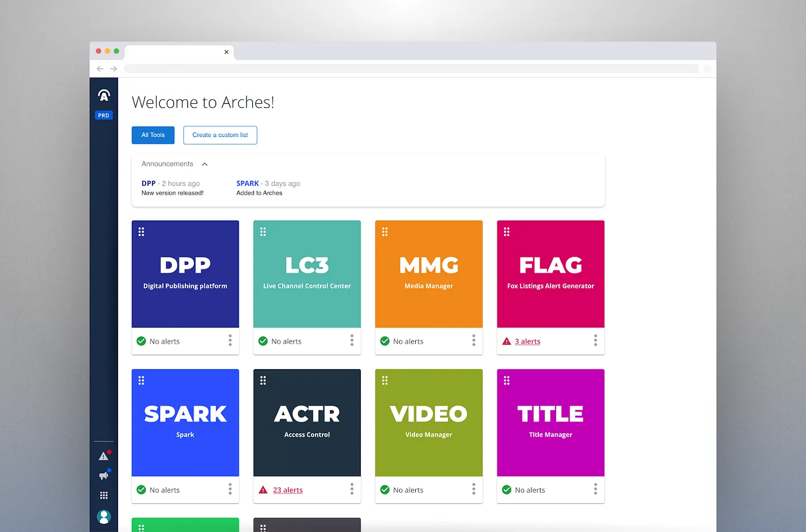Click the browser address bar
The width and height of the screenshot is (806, 532).
click(411, 69)
